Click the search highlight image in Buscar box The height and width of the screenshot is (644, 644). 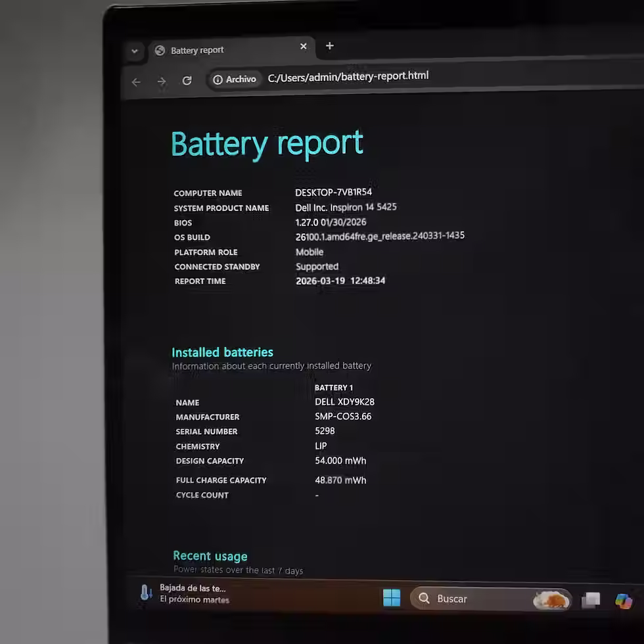(x=551, y=601)
